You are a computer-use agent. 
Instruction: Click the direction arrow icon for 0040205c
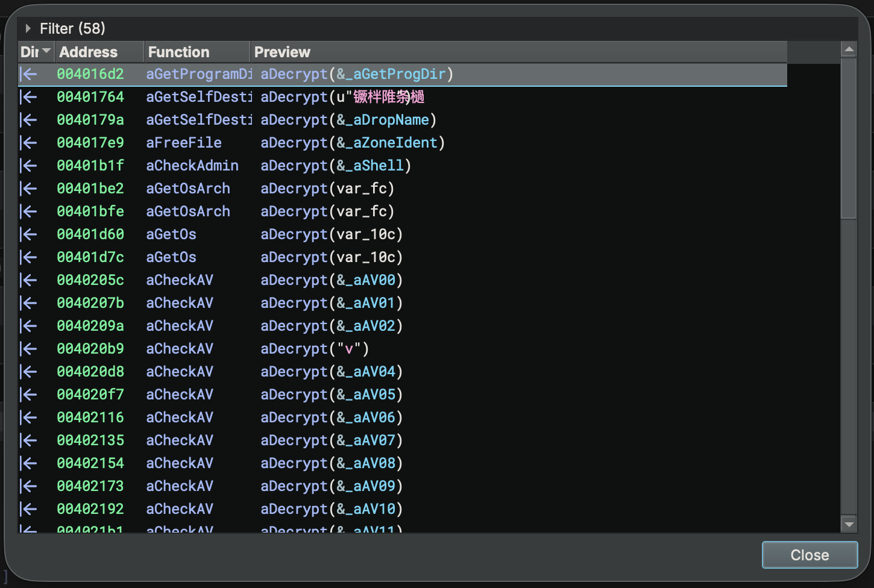coord(28,280)
